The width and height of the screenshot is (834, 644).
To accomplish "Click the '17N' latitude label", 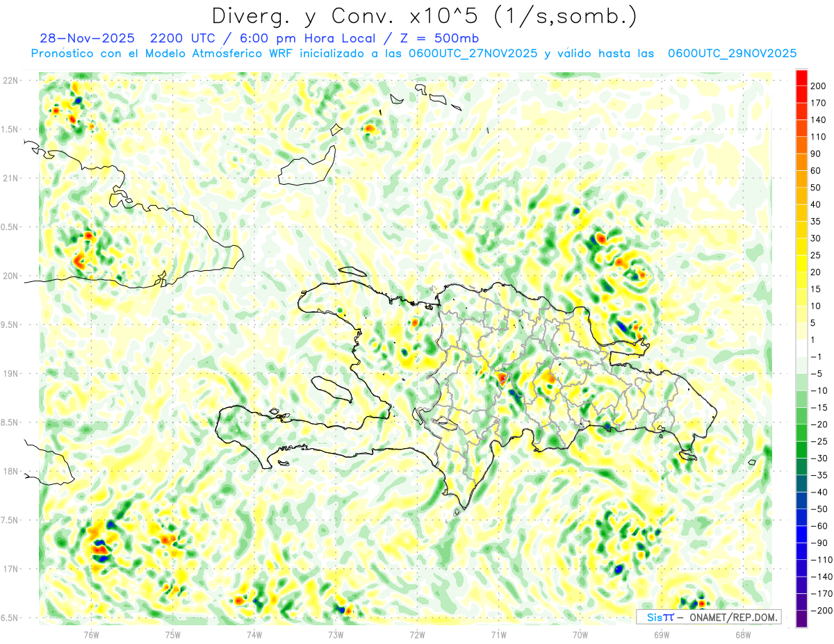I will [x=10, y=569].
